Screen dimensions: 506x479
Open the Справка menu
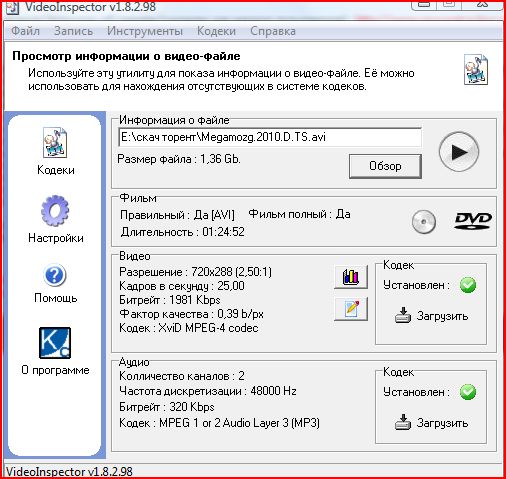(273, 31)
